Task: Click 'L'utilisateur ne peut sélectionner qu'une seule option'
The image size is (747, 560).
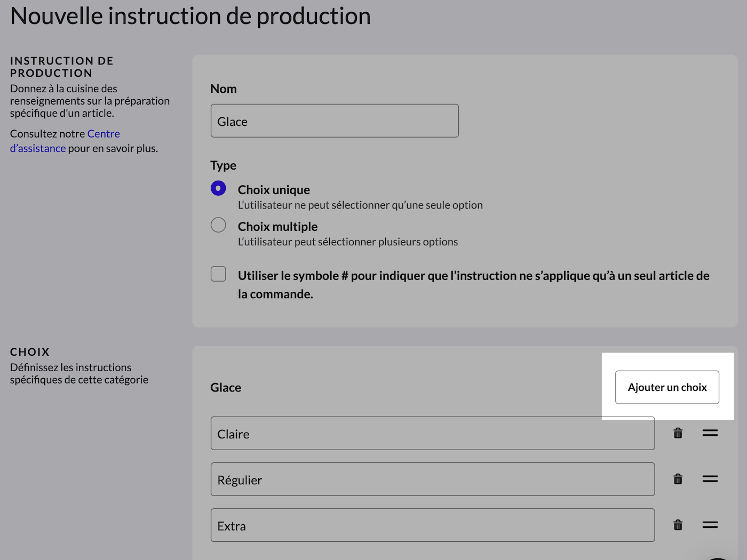Action: click(360, 205)
